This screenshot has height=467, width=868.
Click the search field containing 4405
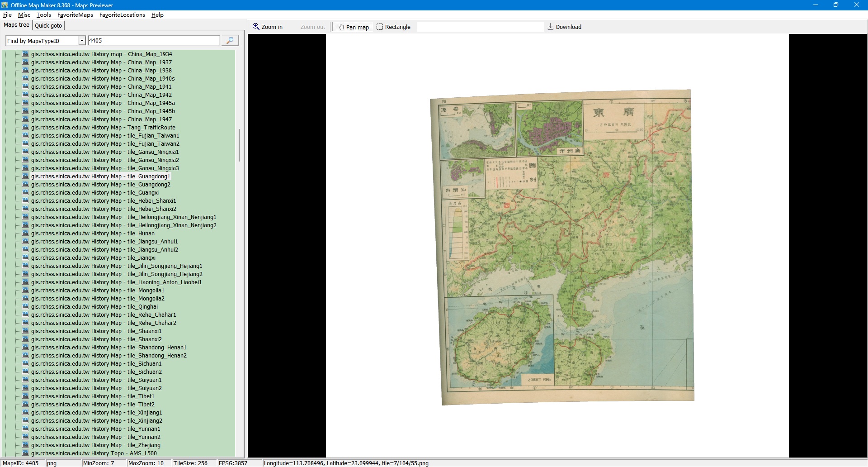154,41
